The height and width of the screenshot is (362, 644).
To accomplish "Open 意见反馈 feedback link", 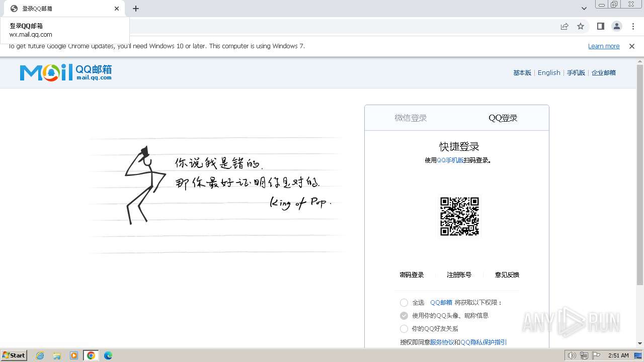I will click(x=507, y=275).
